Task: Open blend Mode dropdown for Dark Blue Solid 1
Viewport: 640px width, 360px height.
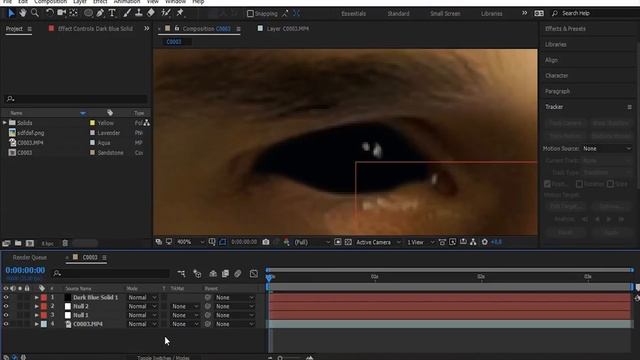Action: (x=142, y=298)
